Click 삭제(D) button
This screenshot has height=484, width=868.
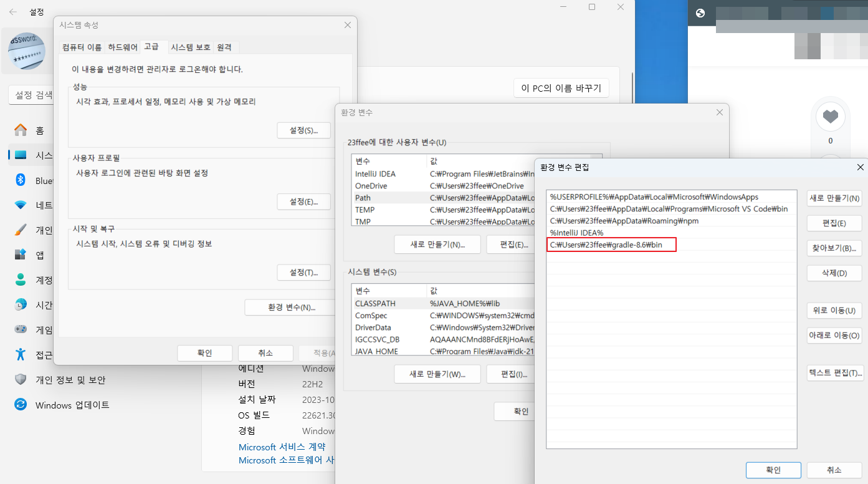coord(834,273)
